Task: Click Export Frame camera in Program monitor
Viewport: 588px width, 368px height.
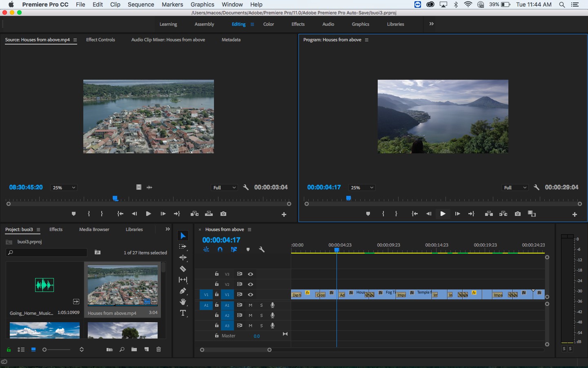Action: tap(518, 214)
